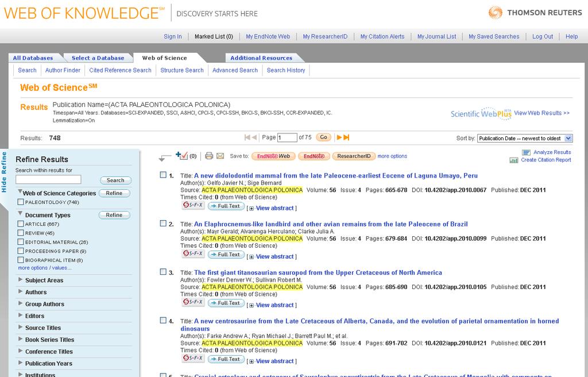This screenshot has height=377, width=588.
Task: Open Full Text for result 3
Action: tap(226, 303)
